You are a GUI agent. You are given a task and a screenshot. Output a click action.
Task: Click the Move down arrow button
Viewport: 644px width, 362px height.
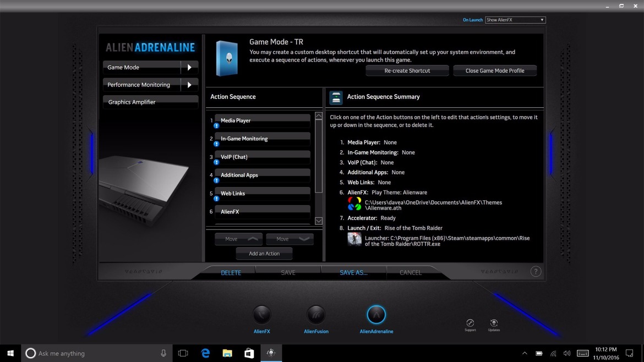click(x=290, y=239)
